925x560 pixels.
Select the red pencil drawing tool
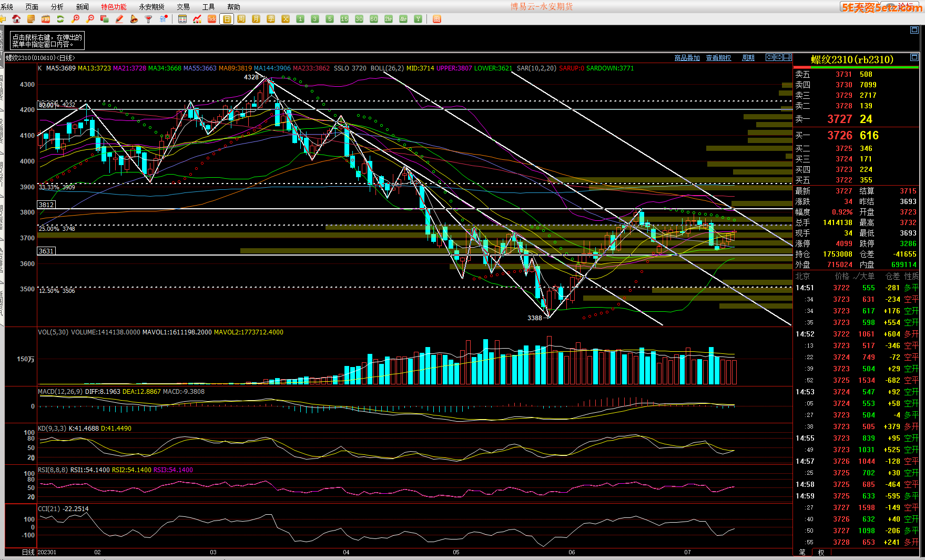click(119, 19)
